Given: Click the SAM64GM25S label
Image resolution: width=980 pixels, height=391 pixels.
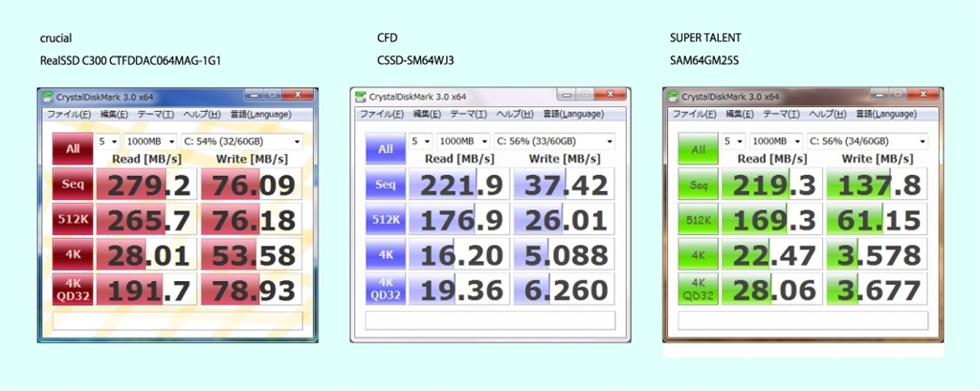Looking at the screenshot, I should (x=705, y=61).
